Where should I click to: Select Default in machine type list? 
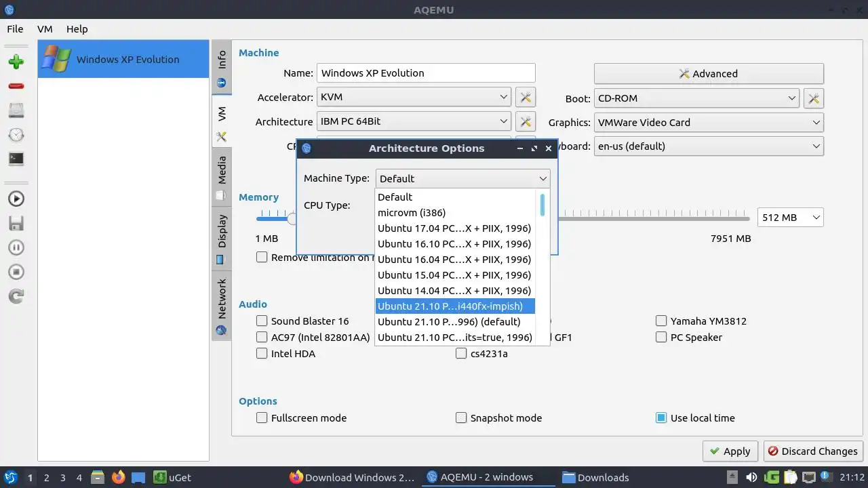(456, 197)
